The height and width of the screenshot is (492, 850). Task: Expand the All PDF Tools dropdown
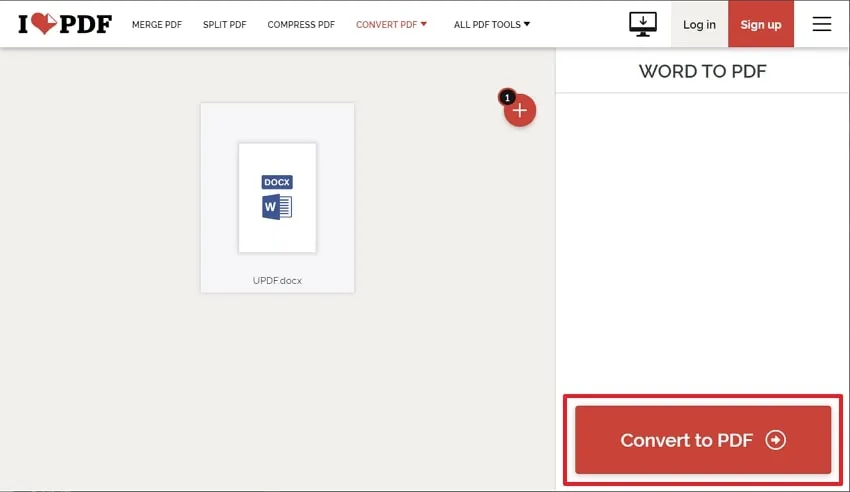pos(492,24)
